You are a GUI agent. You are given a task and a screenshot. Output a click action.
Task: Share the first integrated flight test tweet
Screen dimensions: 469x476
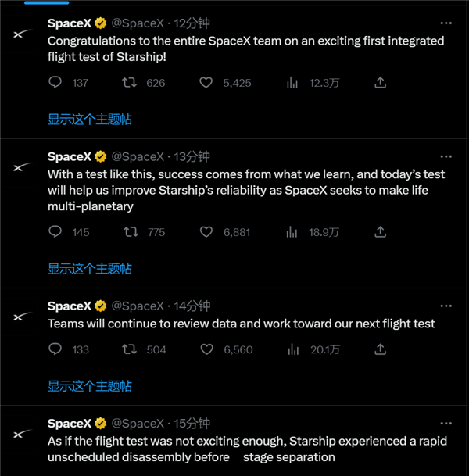coord(380,82)
